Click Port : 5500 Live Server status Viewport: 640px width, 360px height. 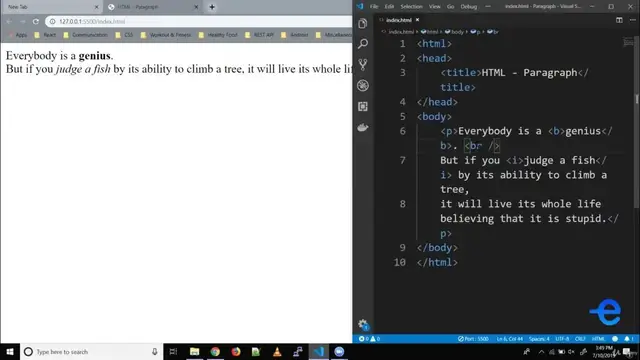(x=473, y=339)
